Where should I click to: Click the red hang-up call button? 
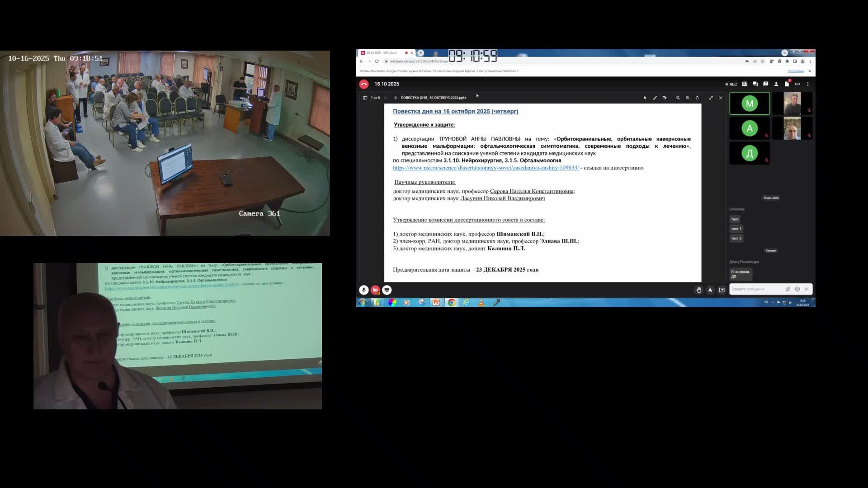(364, 84)
